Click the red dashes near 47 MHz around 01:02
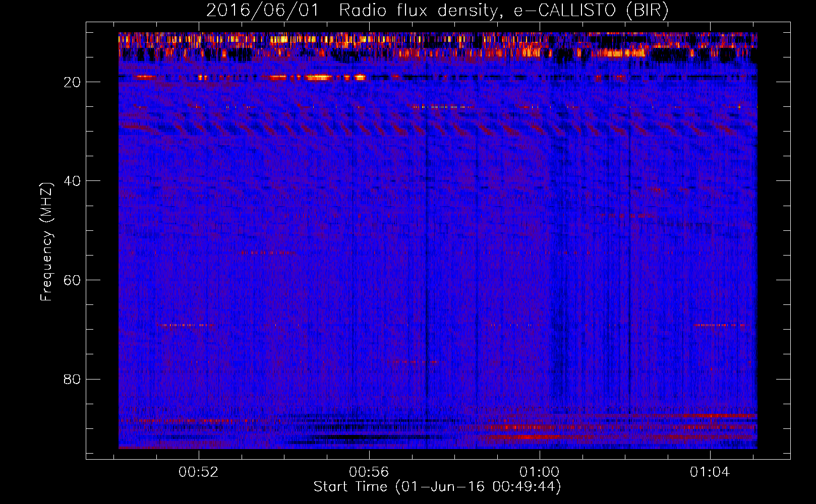This screenshot has height=504, width=816. pos(625,216)
